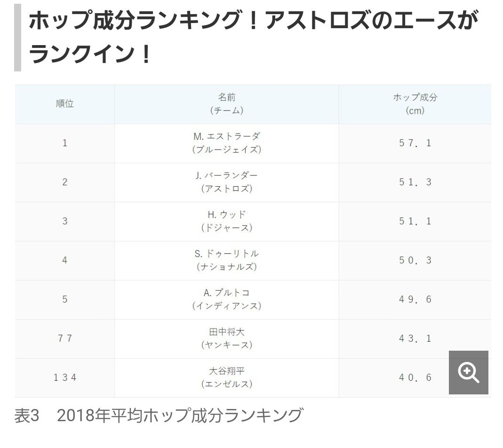Select the A. プルトコ (インディアンス) cell

[x=226, y=299]
